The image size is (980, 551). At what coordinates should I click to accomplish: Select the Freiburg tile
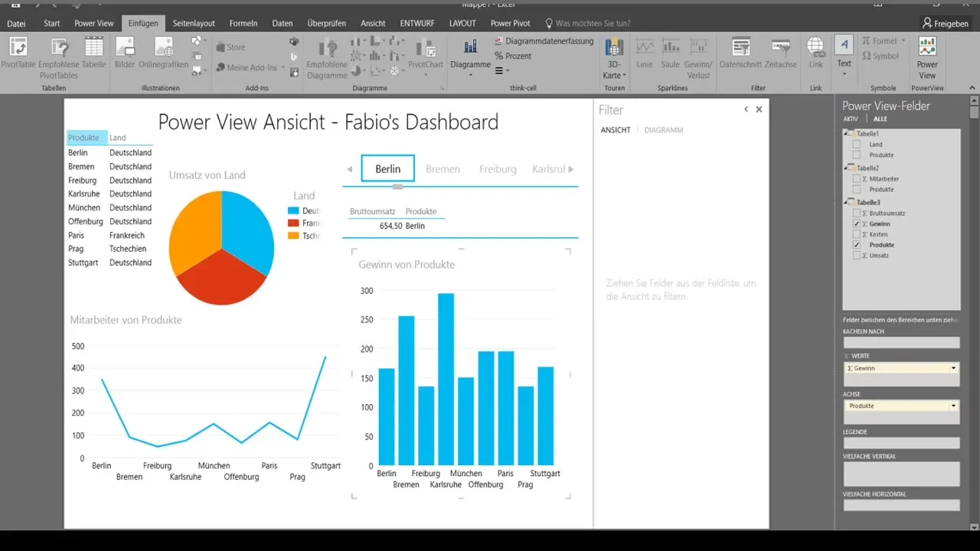498,169
